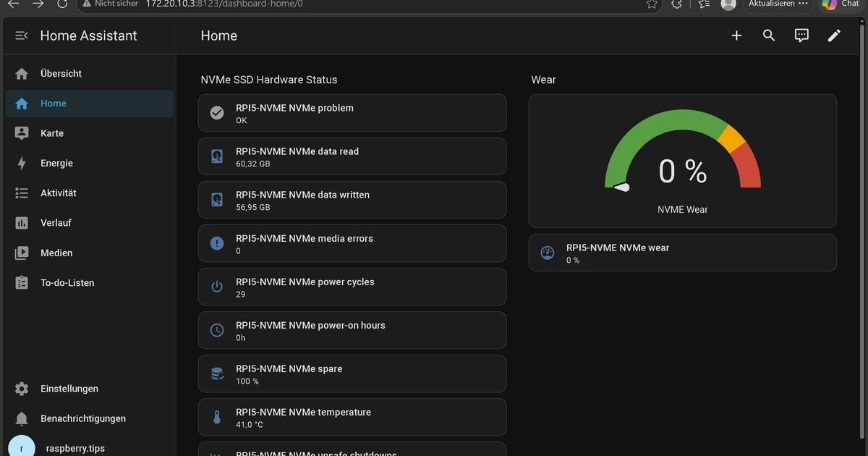
Task: Click the browser forward arrow
Action: point(38,4)
